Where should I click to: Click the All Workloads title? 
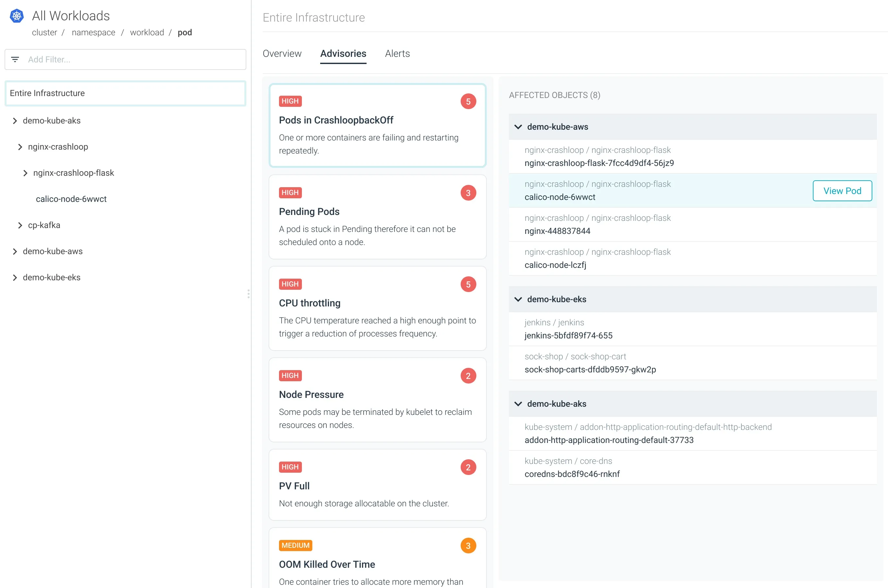[x=71, y=16]
